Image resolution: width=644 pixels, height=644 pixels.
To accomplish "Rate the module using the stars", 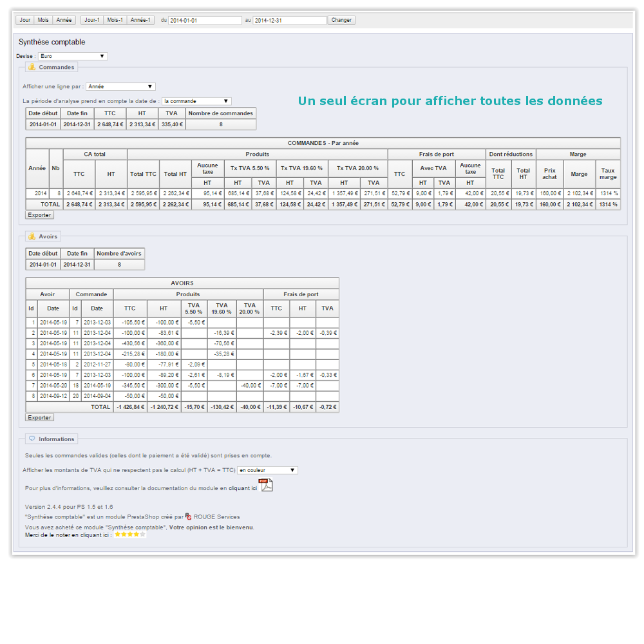I will 130,535.
